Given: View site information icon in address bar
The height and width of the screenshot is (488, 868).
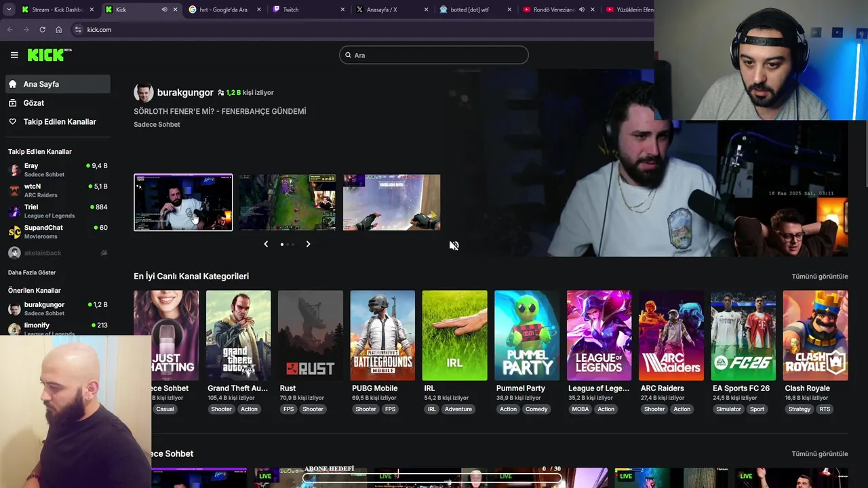Looking at the screenshot, I should (78, 30).
